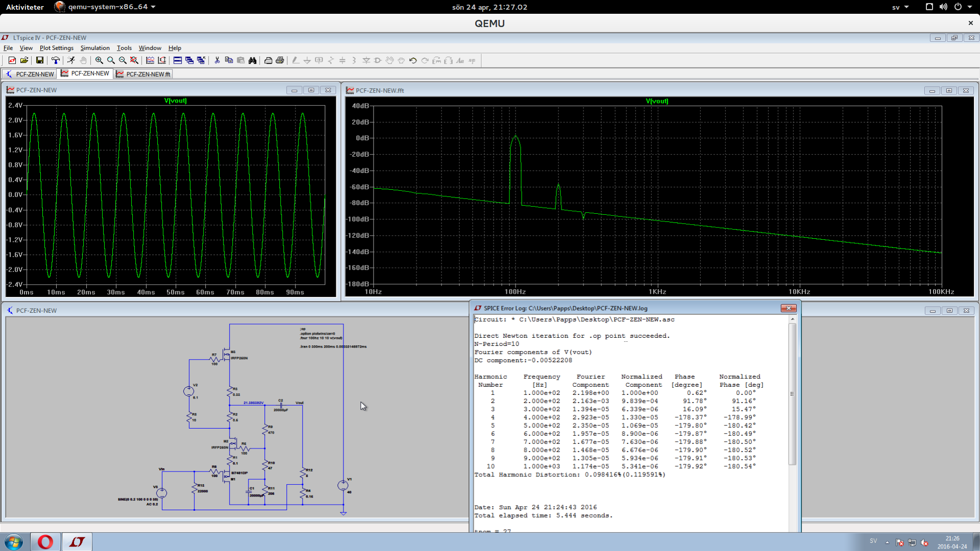The height and width of the screenshot is (551, 980).
Task: Click the volume icon in top bar
Action: pyautogui.click(x=943, y=7)
